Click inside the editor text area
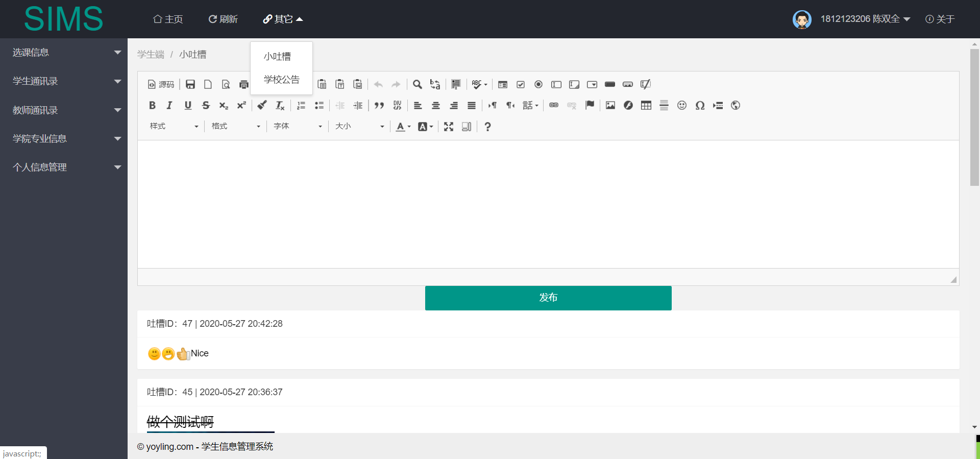The height and width of the screenshot is (459, 980). (x=548, y=204)
